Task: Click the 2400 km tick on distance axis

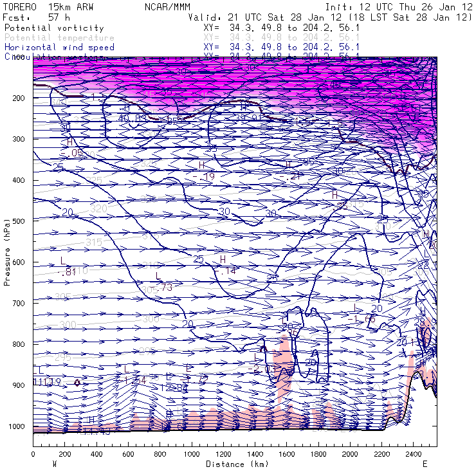Action: pyautogui.click(x=414, y=454)
